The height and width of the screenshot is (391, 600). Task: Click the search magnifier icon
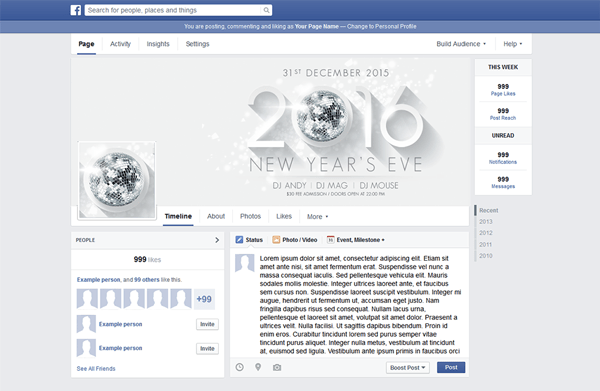266,10
